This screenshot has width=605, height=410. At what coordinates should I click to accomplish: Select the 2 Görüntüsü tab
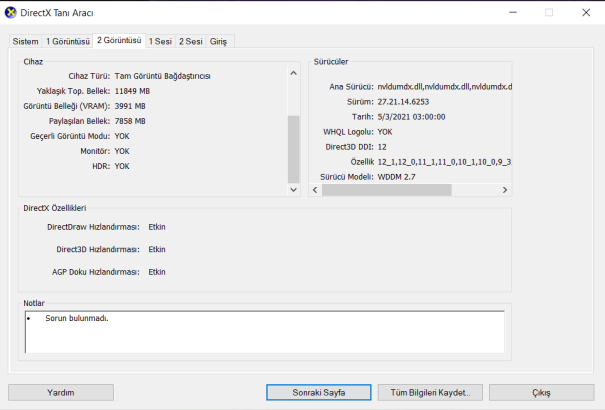click(119, 40)
